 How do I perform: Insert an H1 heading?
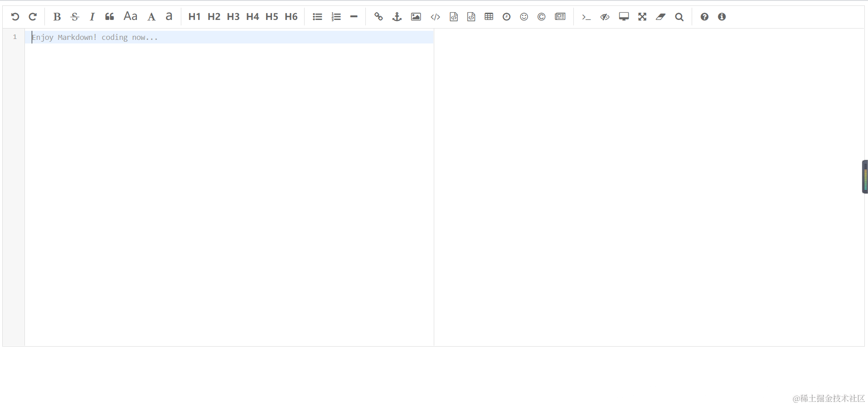194,17
